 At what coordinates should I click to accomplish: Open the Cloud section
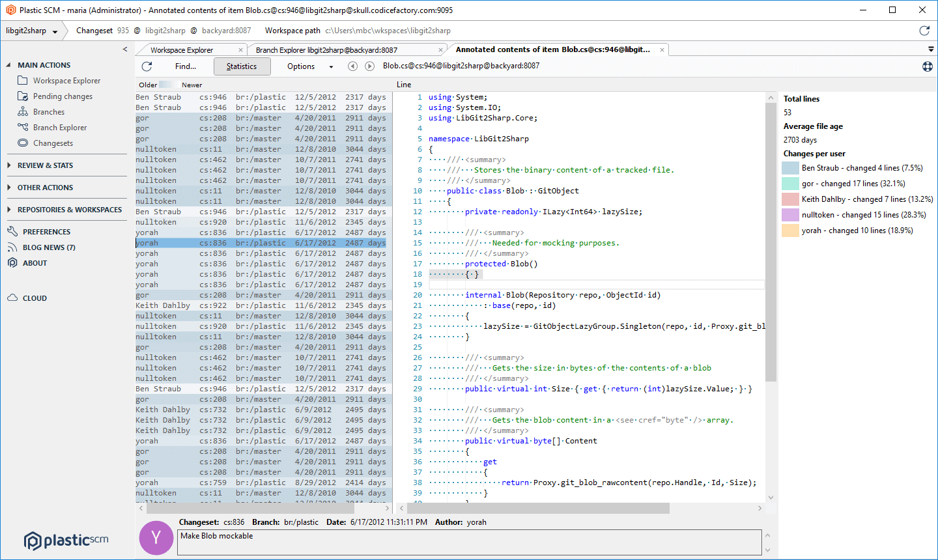(x=35, y=298)
